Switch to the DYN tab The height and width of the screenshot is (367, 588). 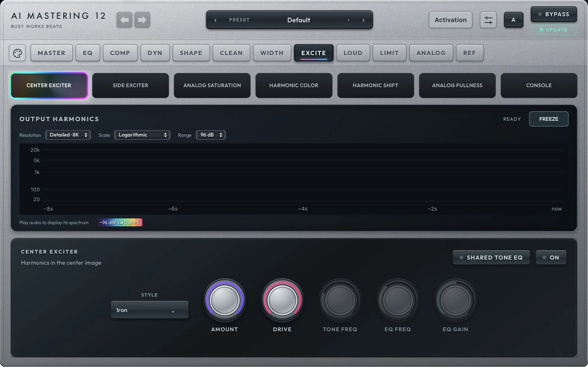point(155,53)
